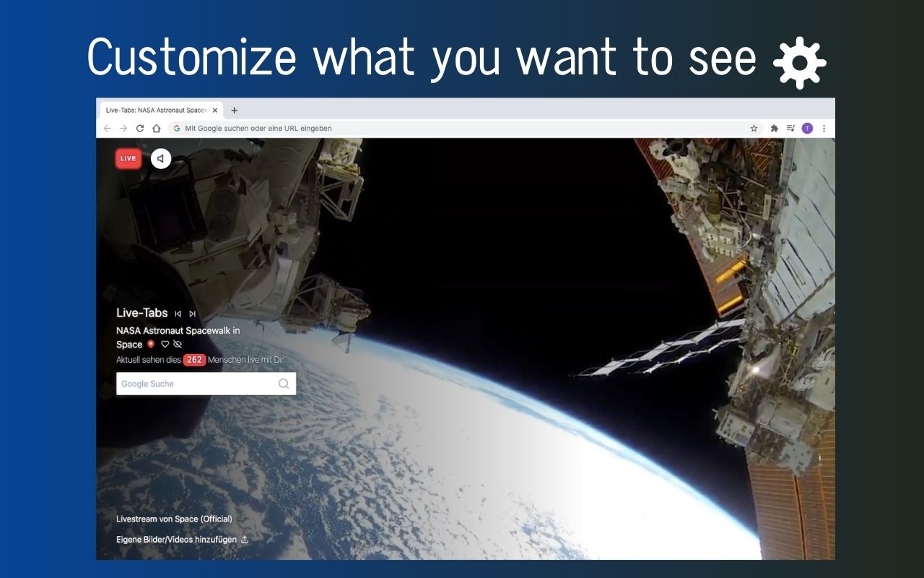Open the browser home page
The width and height of the screenshot is (924, 578).
tap(157, 129)
